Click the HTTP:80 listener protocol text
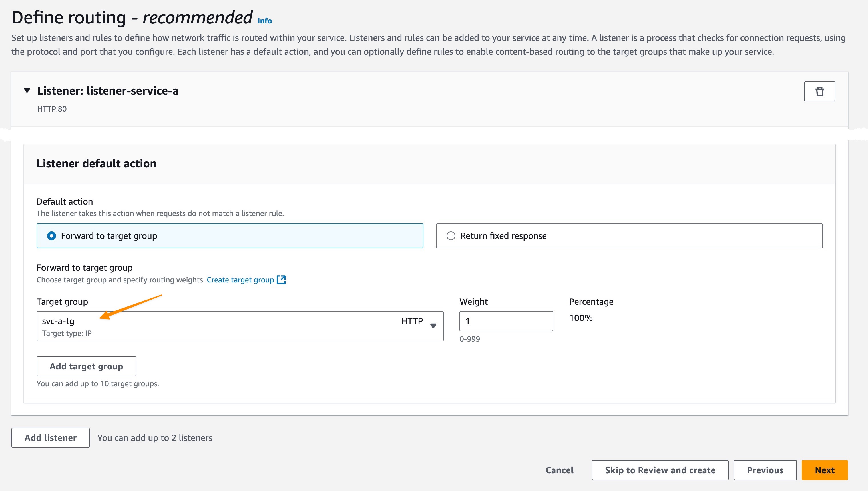Screen dimensions: 868x491 [x=52, y=109]
